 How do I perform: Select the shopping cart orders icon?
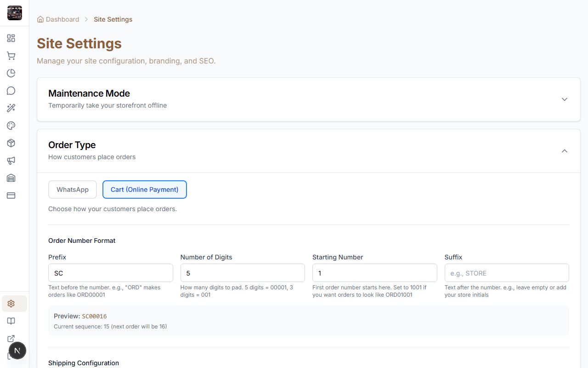(11, 56)
